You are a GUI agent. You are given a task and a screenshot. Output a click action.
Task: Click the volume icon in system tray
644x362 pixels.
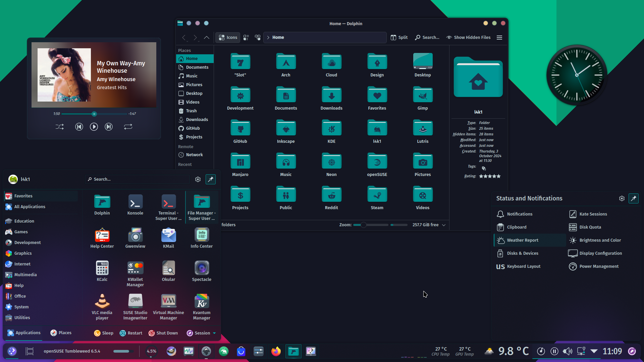tap(568, 351)
